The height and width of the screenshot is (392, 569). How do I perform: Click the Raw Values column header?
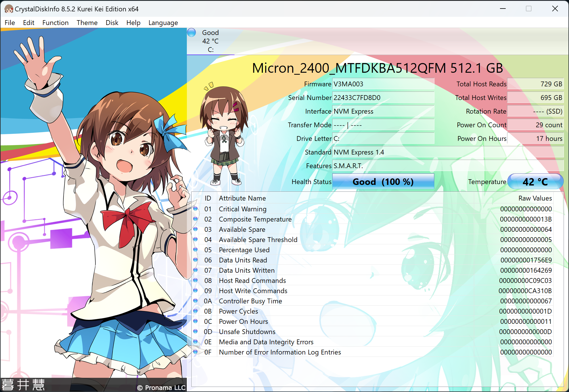coord(535,198)
